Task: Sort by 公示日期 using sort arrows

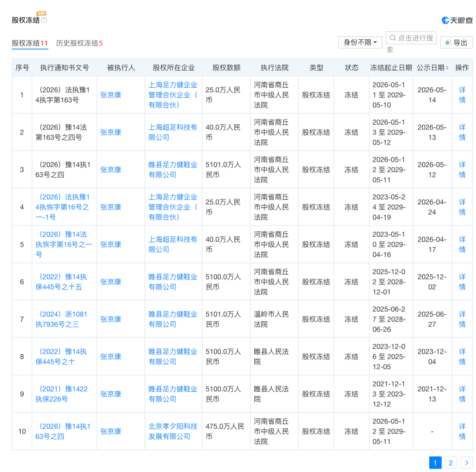Action: (x=447, y=68)
